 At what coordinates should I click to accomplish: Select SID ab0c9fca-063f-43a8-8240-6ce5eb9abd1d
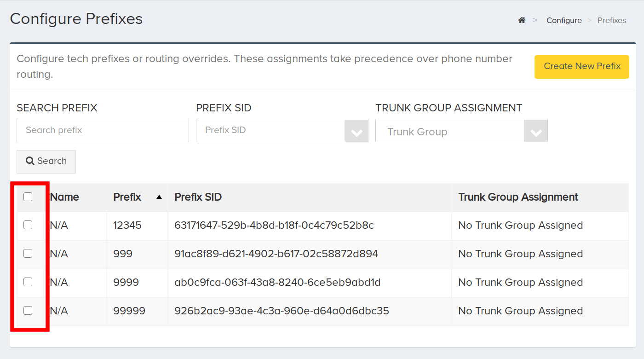[278, 282]
